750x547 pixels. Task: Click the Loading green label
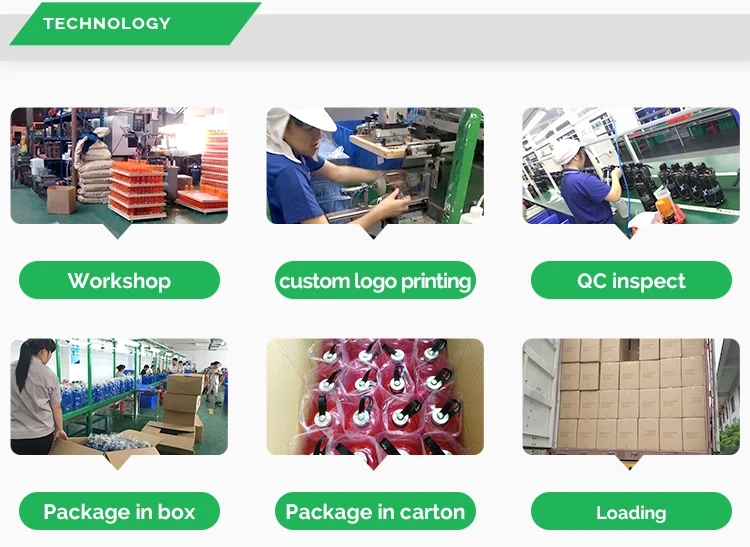click(631, 511)
